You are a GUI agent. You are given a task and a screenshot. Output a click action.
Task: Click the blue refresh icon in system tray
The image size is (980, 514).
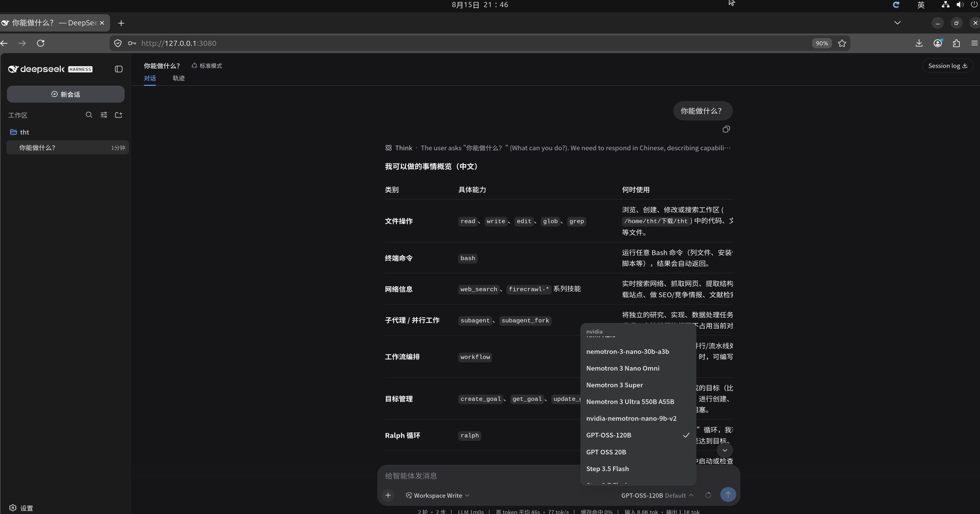(896, 5)
